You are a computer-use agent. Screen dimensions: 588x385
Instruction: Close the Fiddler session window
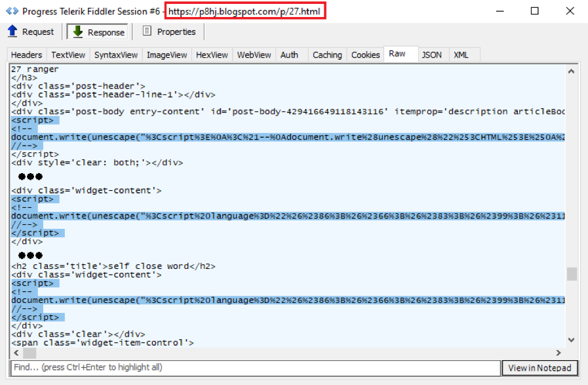570,11
